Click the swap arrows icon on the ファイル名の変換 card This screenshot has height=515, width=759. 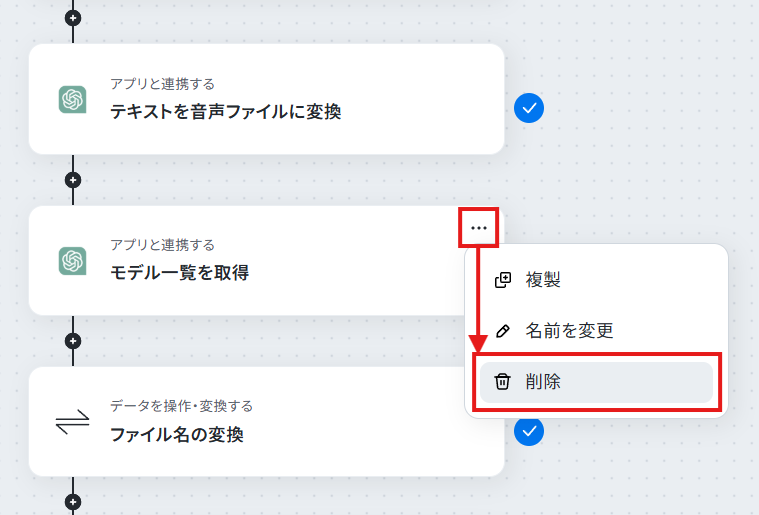(x=73, y=422)
